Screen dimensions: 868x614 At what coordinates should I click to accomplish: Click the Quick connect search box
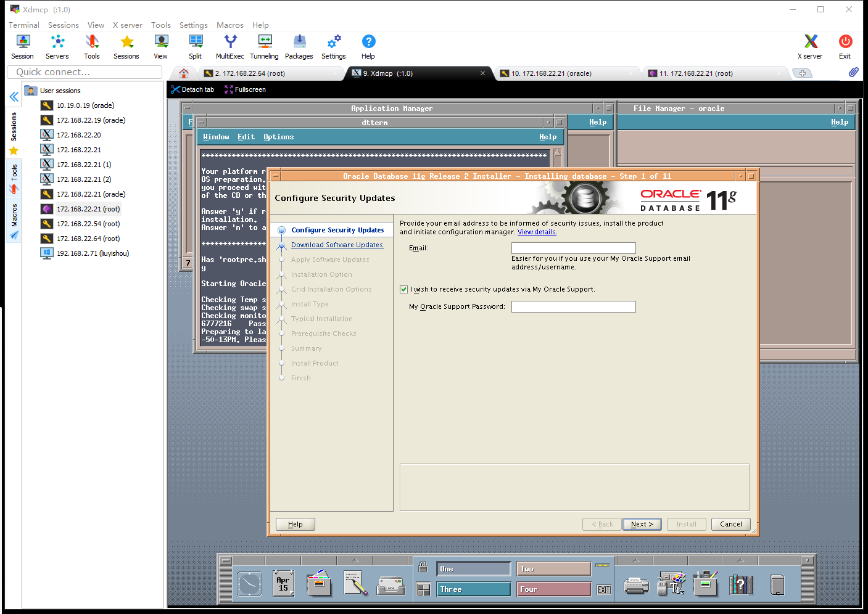tap(85, 72)
